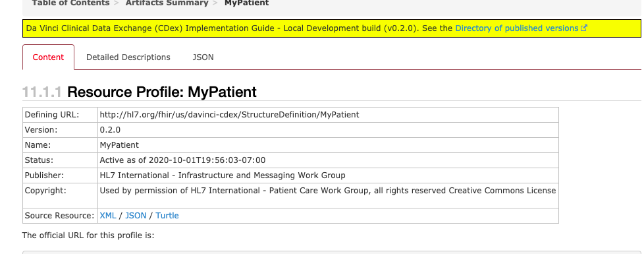644x254 pixels.
Task: Click the 11.1.1 section number
Action: [x=41, y=92]
